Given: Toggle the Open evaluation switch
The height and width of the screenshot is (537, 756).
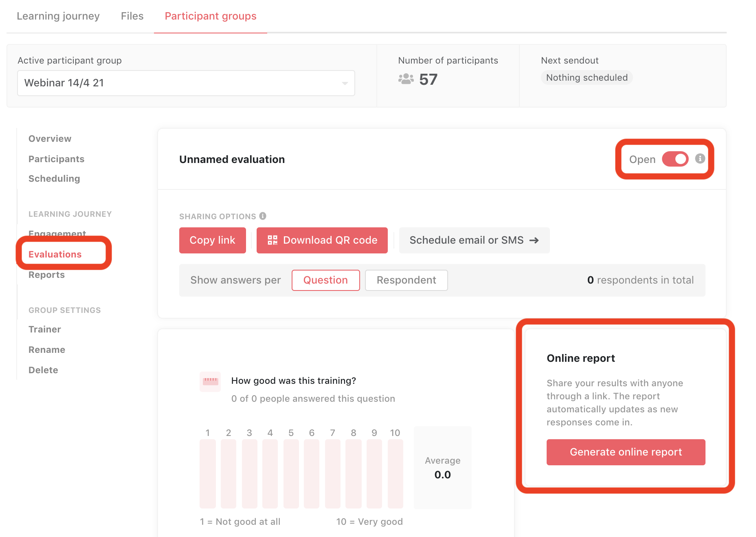Looking at the screenshot, I should click(675, 159).
